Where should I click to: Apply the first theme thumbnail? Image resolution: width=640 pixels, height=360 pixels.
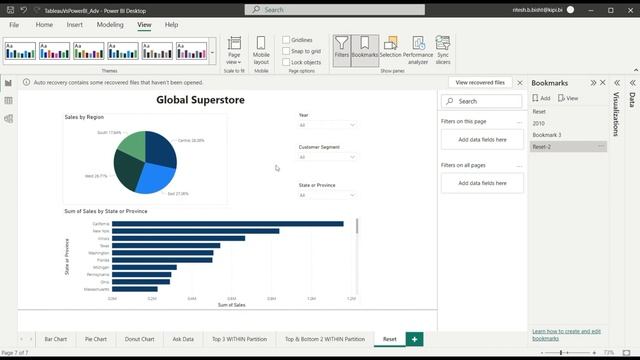click(x=20, y=51)
